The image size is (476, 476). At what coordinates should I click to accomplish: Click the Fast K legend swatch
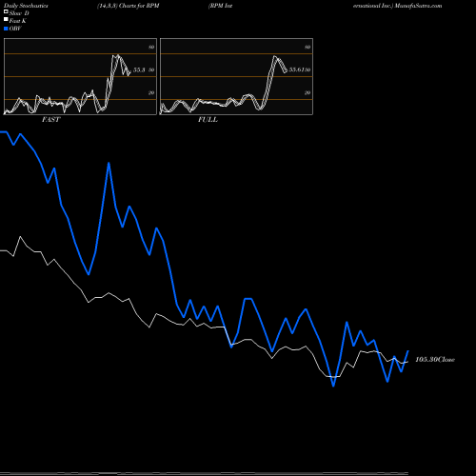pos(6,20)
